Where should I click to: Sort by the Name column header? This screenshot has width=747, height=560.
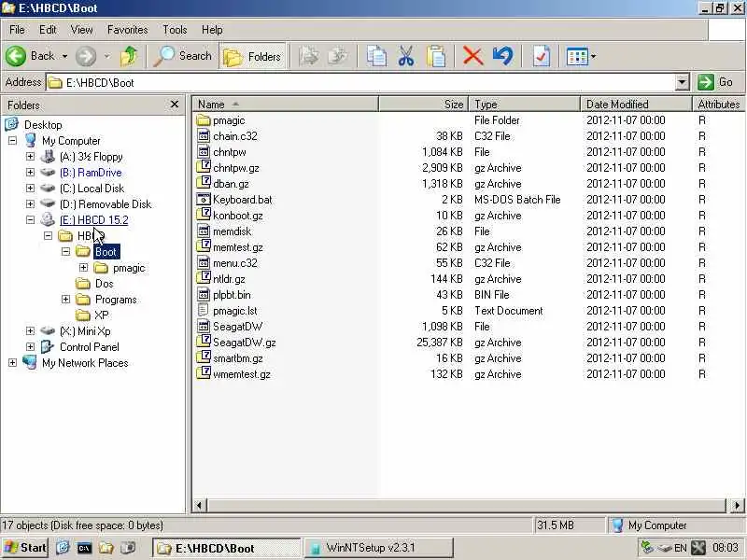pyautogui.click(x=286, y=105)
